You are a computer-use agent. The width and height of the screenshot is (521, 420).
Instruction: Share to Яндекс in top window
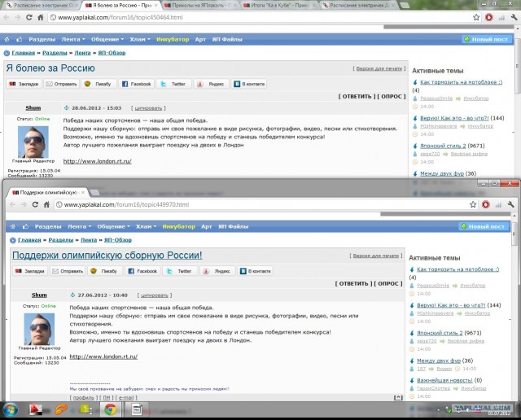[x=211, y=84]
